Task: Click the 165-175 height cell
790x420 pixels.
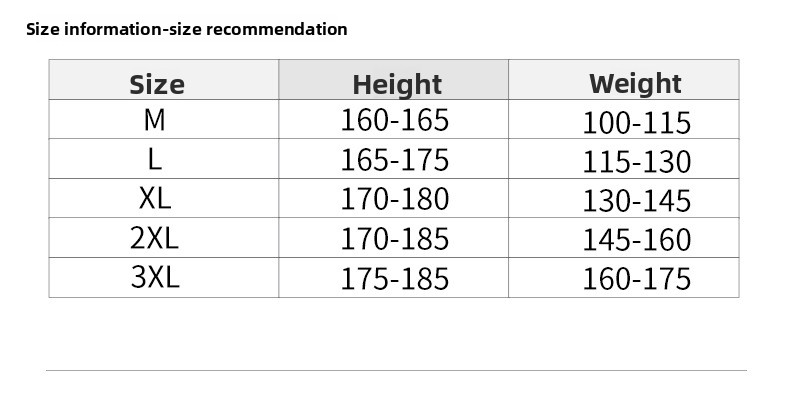Action: 395,160
